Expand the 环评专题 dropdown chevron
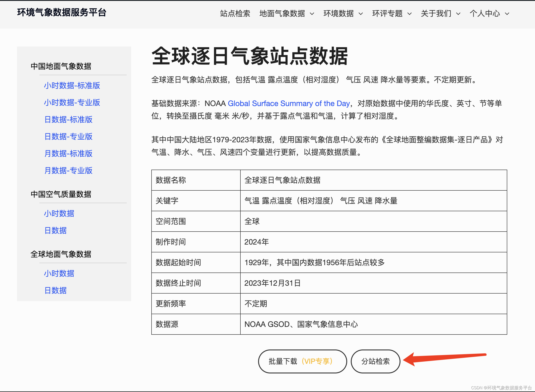The height and width of the screenshot is (392, 535). (x=409, y=14)
